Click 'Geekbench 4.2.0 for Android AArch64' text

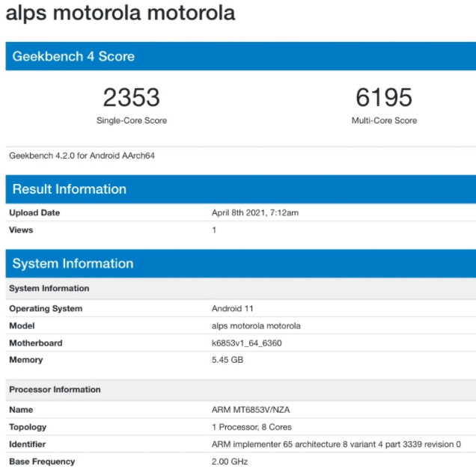[x=82, y=156]
